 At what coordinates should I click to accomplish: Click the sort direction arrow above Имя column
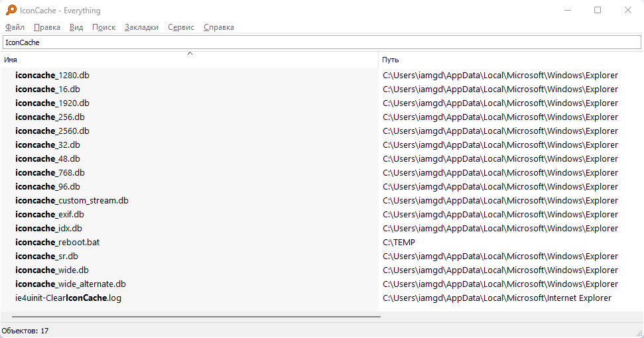pyautogui.click(x=190, y=53)
